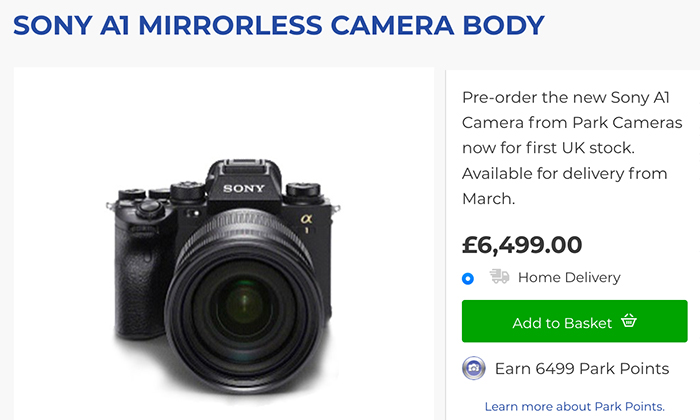Click the Home Delivery label text
Viewport: 700px width, 420px height.
(x=569, y=278)
